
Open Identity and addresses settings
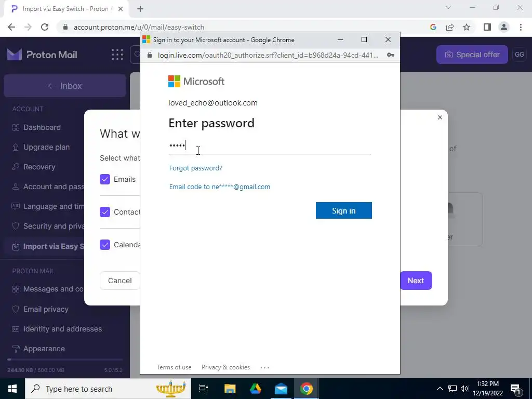[62, 329]
